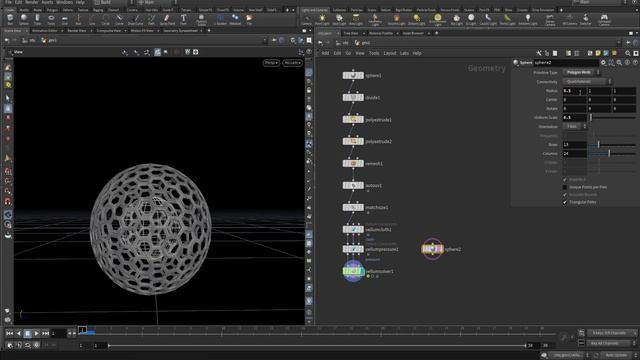Screen dimensions: 640x360
Task: Select the Box shelf tool
Action: coord(10,19)
